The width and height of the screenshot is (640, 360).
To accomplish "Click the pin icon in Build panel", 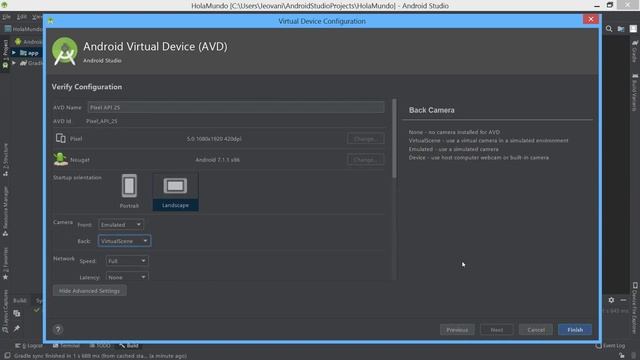I will coord(17,329).
